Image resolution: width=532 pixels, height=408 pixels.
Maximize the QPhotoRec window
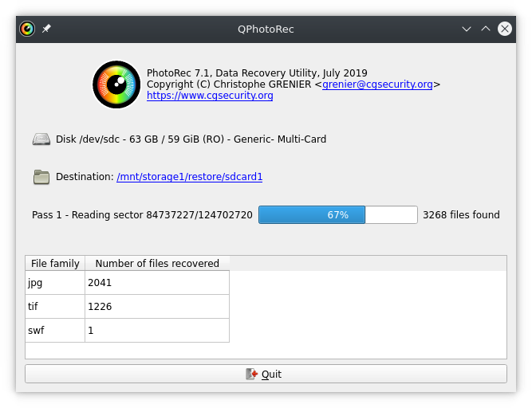pos(486,29)
